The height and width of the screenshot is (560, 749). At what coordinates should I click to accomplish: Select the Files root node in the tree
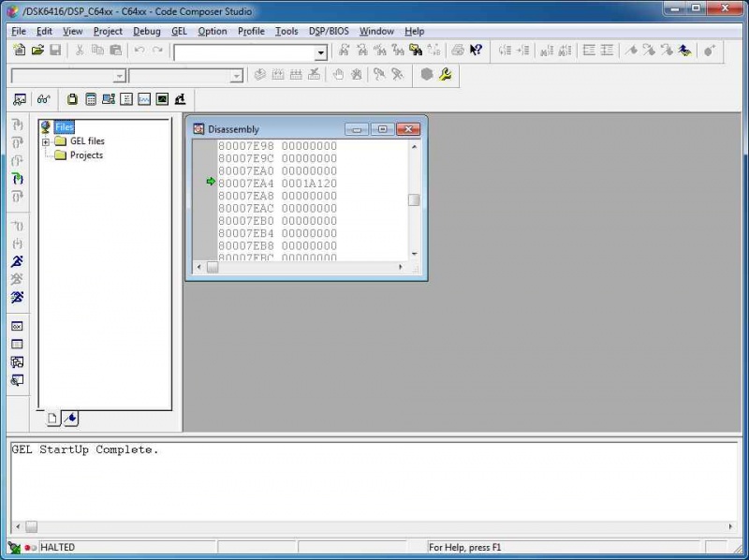(64, 126)
